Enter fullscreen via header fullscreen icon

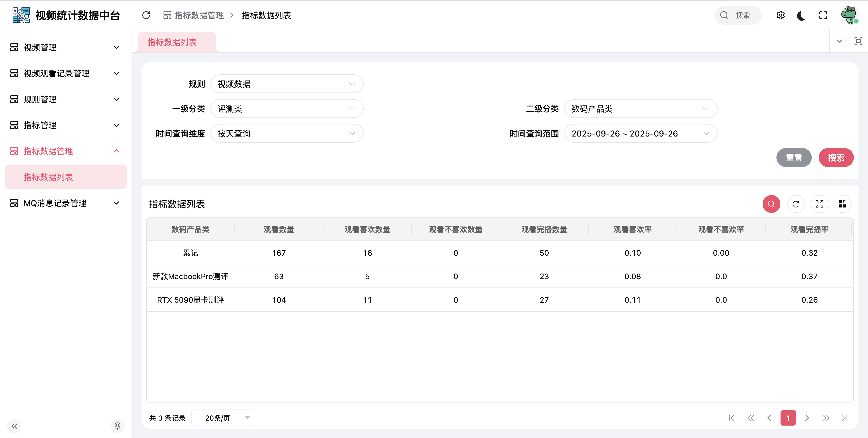[823, 15]
